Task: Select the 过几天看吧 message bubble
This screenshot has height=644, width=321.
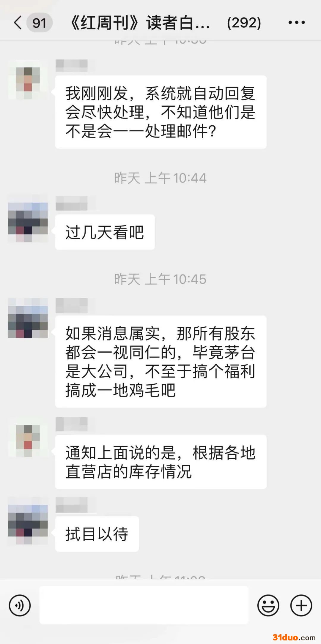Action: click(105, 232)
